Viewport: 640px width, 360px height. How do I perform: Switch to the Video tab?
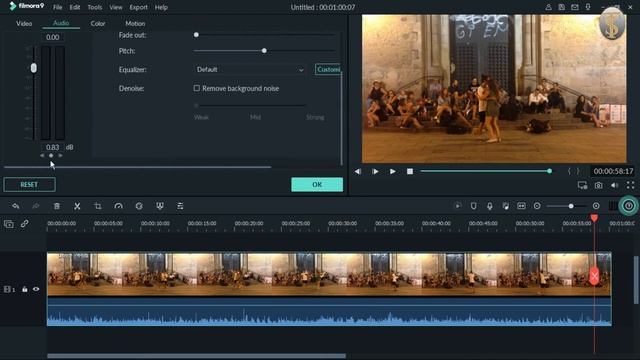pos(24,24)
